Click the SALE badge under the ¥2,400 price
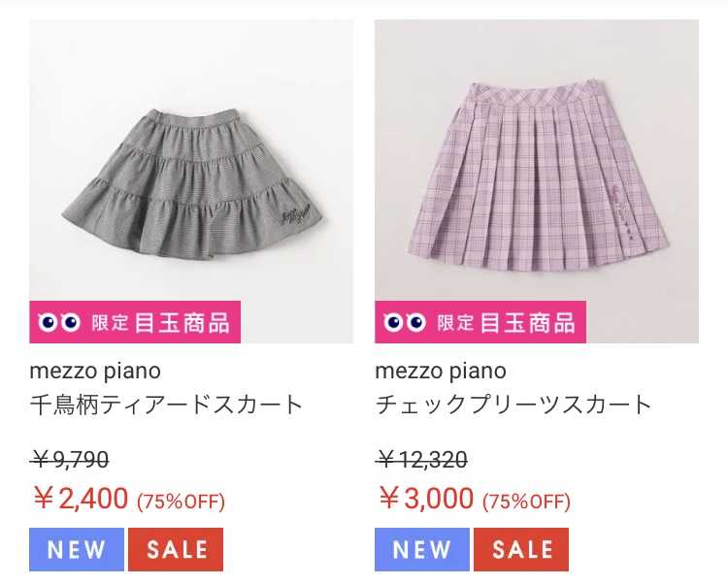This screenshot has height=584, width=728. [176, 549]
